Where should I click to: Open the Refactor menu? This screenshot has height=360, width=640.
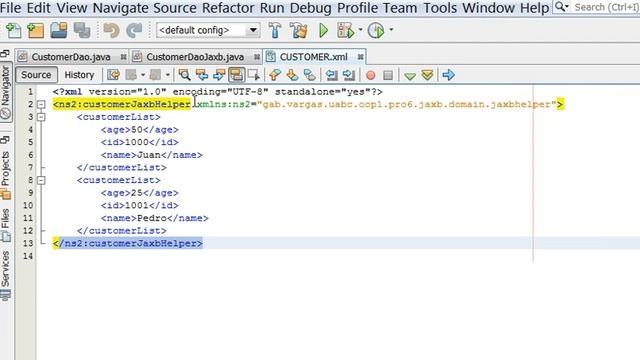pyautogui.click(x=228, y=7)
